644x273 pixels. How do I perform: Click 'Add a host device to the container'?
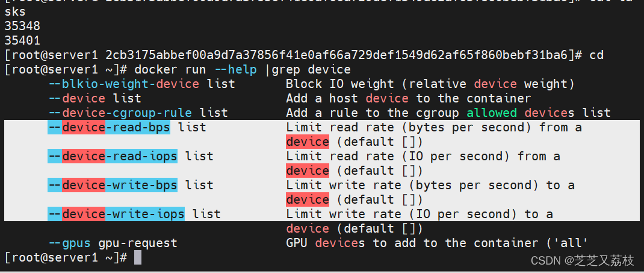(x=408, y=98)
